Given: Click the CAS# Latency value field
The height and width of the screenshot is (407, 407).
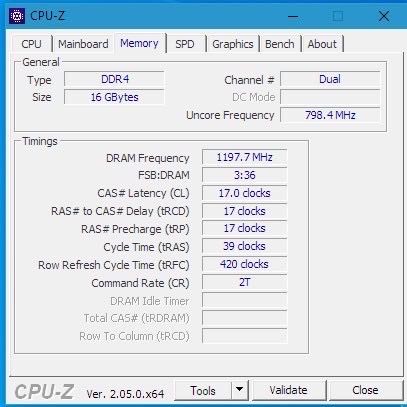Looking at the screenshot, I should point(244,193).
